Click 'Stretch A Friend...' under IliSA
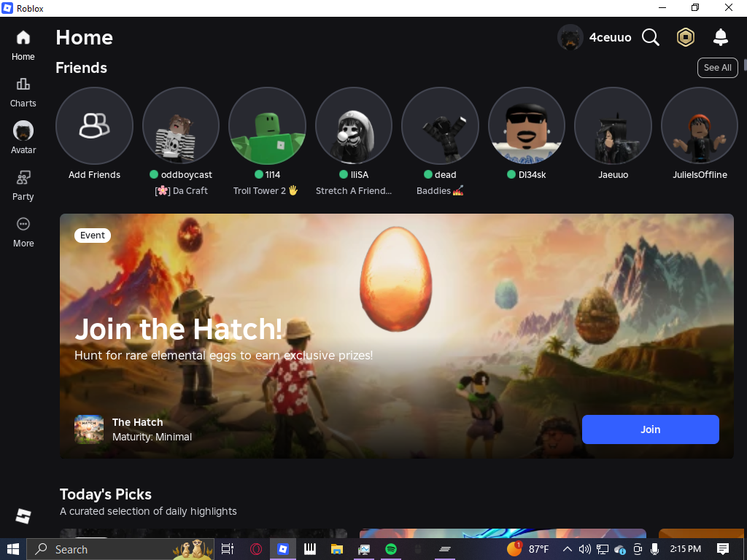 click(354, 190)
